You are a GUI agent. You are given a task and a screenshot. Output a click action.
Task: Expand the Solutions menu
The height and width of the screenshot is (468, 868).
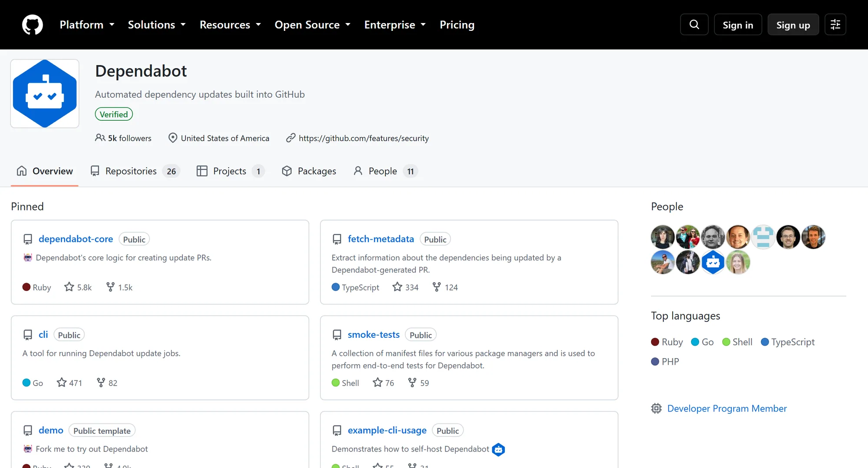(157, 25)
